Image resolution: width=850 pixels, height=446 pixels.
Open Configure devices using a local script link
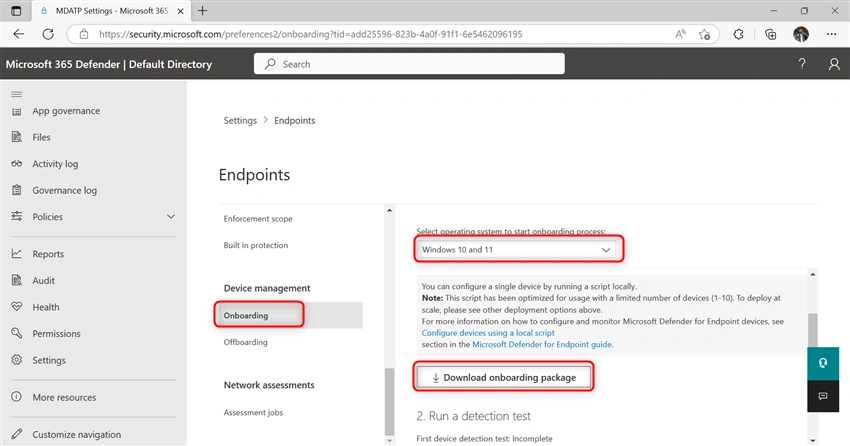[x=488, y=333]
